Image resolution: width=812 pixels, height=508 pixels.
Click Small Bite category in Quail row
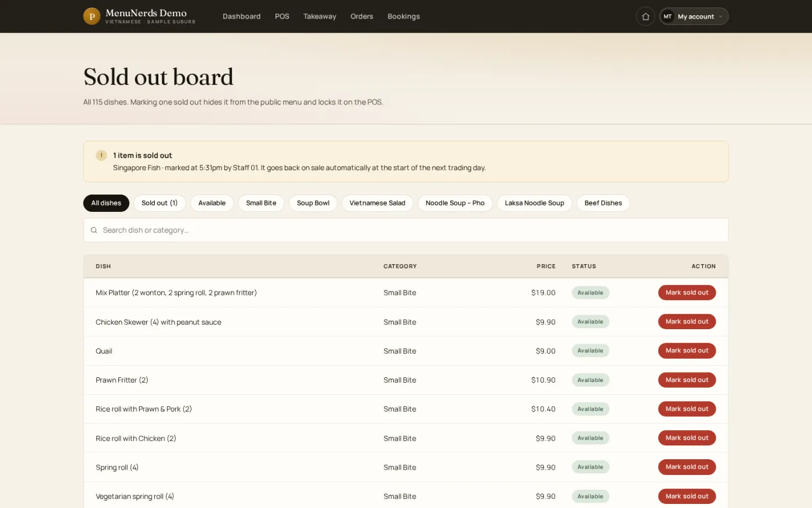(x=400, y=351)
